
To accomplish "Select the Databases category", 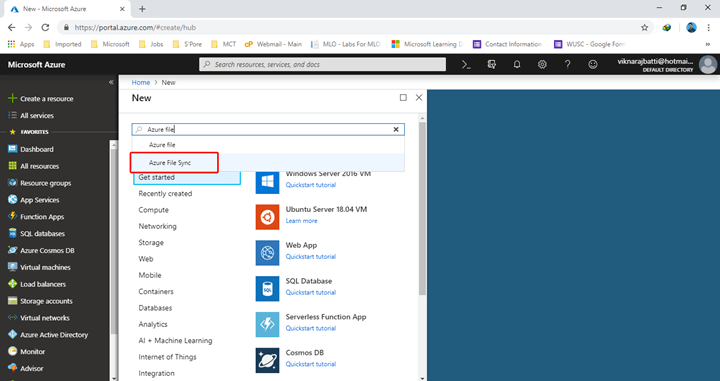I will pos(155,308).
